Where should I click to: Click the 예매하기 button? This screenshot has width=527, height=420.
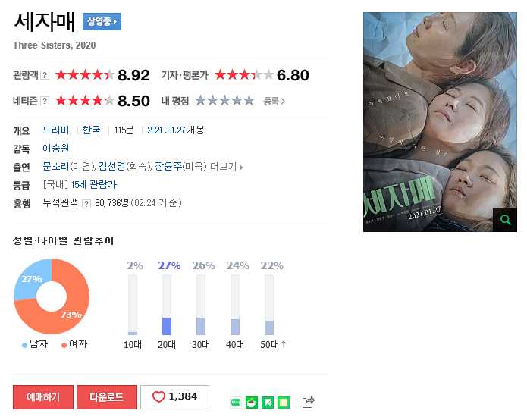coord(43,397)
